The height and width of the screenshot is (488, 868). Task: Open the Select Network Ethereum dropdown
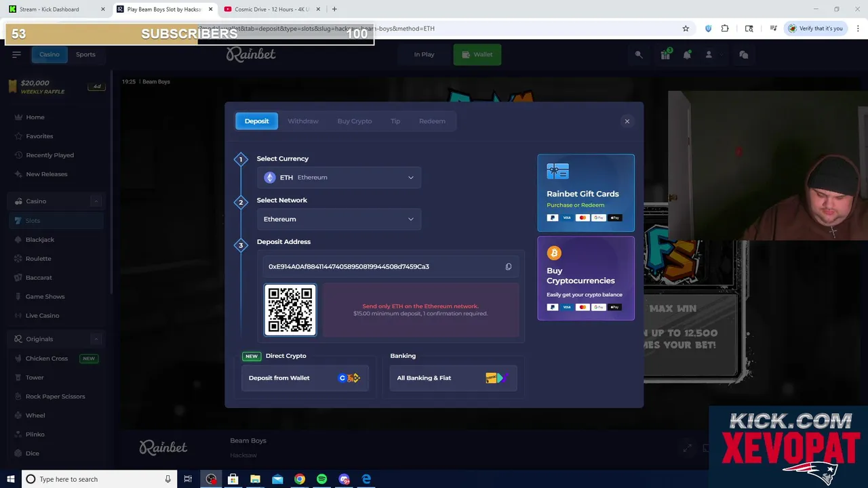(339, 219)
